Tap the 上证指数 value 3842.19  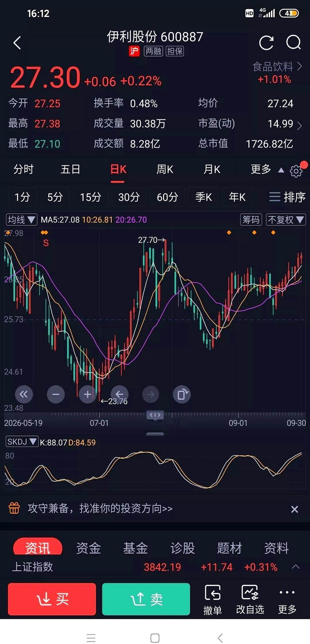click(x=162, y=567)
